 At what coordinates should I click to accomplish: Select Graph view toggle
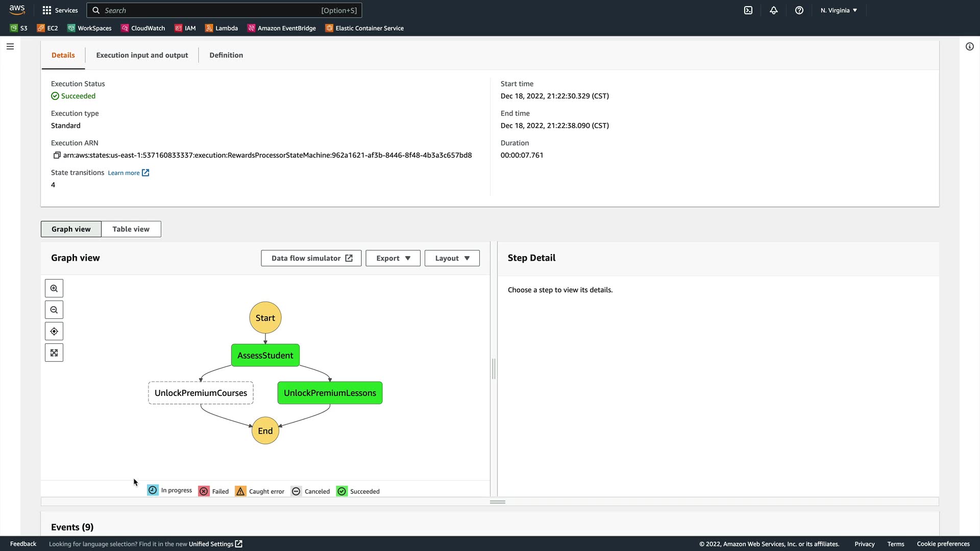tap(71, 229)
